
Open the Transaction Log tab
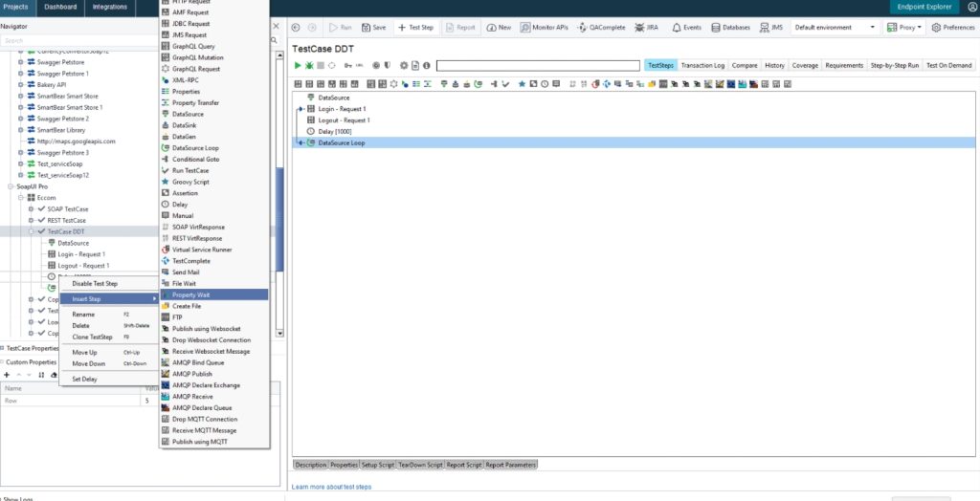coord(702,66)
